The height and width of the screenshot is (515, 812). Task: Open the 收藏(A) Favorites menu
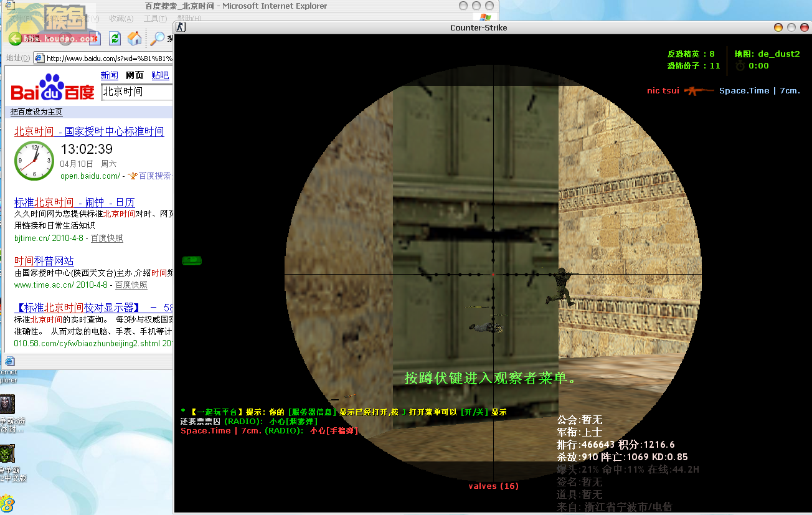click(121, 19)
